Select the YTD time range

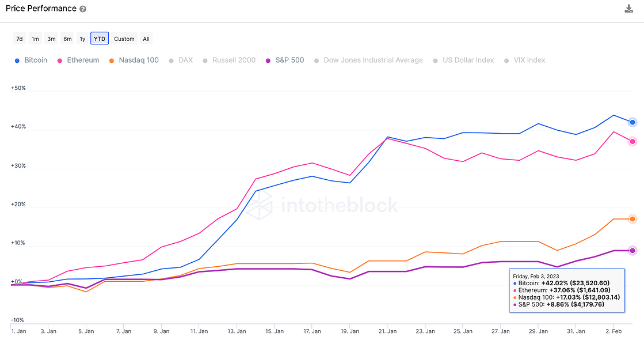(x=100, y=39)
